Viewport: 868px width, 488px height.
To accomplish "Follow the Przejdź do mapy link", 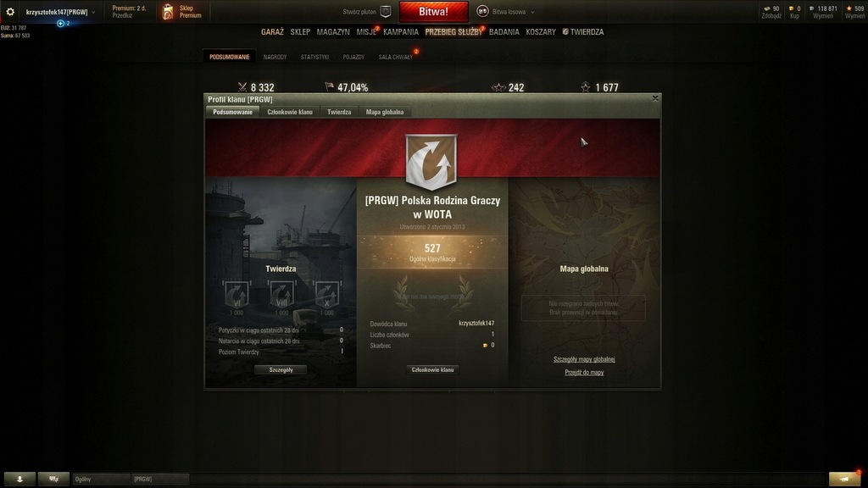I will [584, 373].
